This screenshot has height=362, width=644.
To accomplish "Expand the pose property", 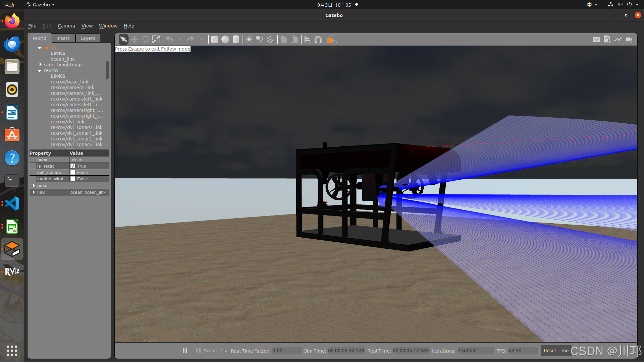I will [34, 185].
